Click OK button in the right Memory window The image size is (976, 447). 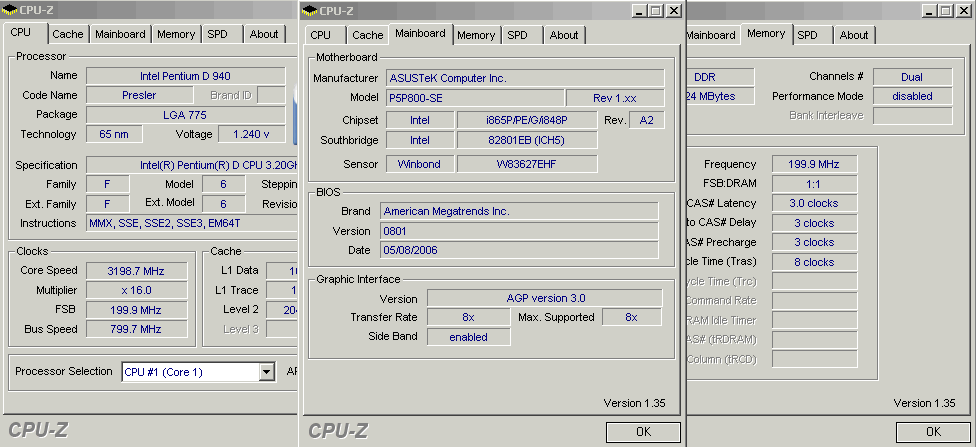pyautogui.click(x=934, y=431)
